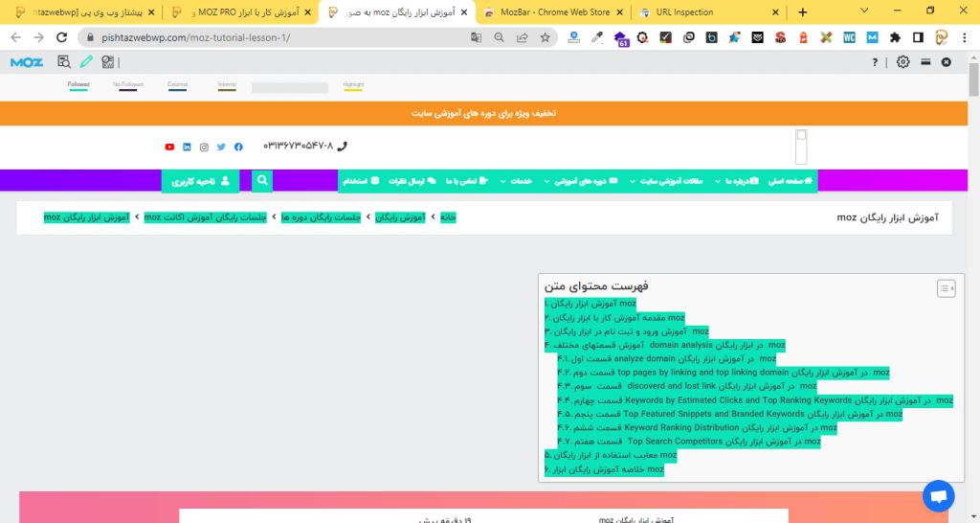
Task: Open the site's Twitter icon
Action: click(x=221, y=147)
